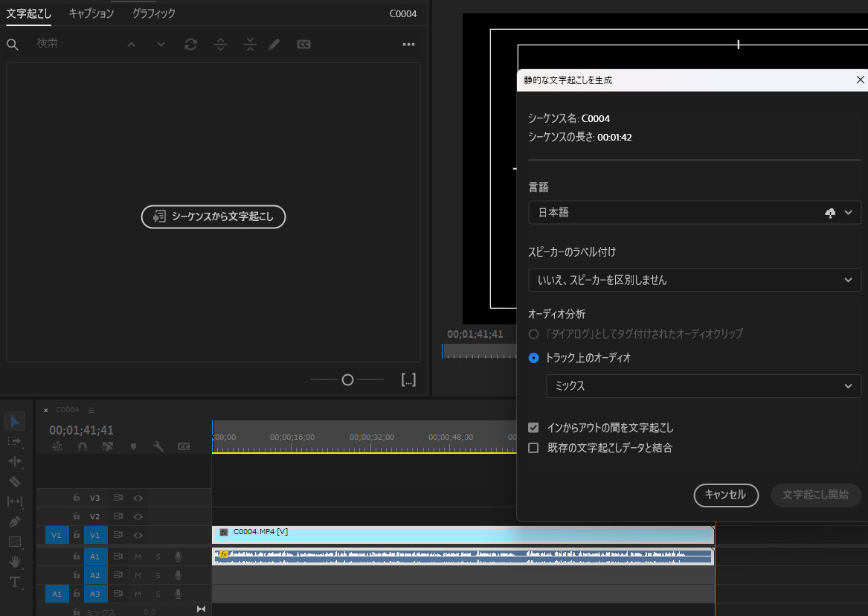Screen dimensions: 868x616
Task: Click the pencil edit icon in the transcript toolbar
Action: click(x=274, y=44)
